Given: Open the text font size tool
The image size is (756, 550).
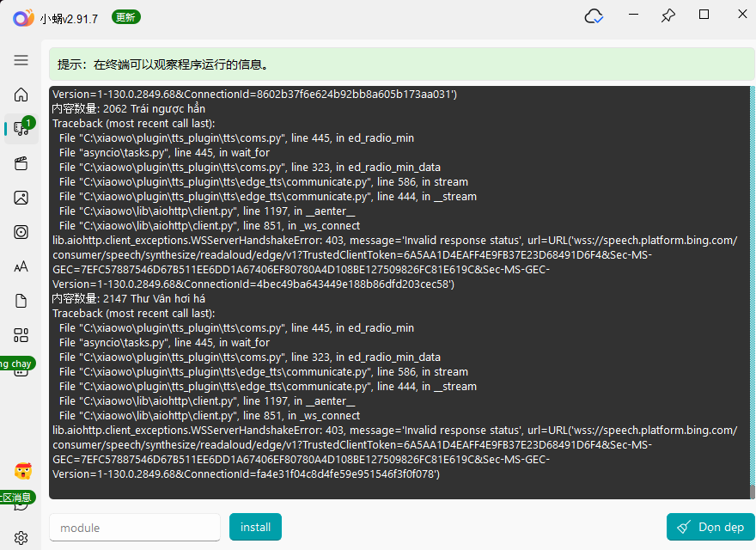Looking at the screenshot, I should click(21, 266).
